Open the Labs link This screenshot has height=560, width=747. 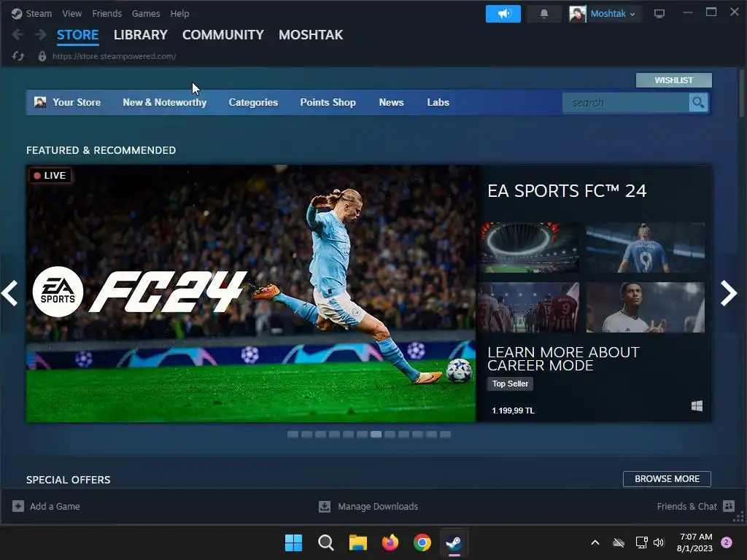click(x=438, y=102)
